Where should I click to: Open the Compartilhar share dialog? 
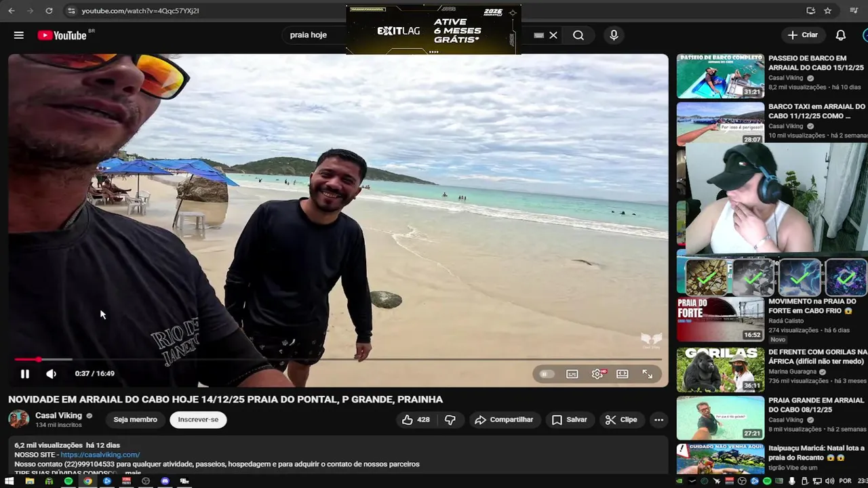pyautogui.click(x=504, y=420)
